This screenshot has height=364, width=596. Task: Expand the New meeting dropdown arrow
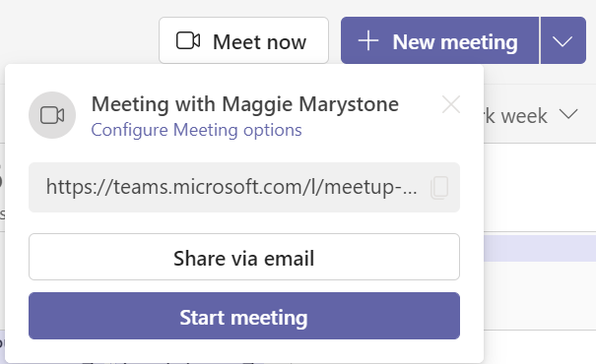[x=563, y=40]
